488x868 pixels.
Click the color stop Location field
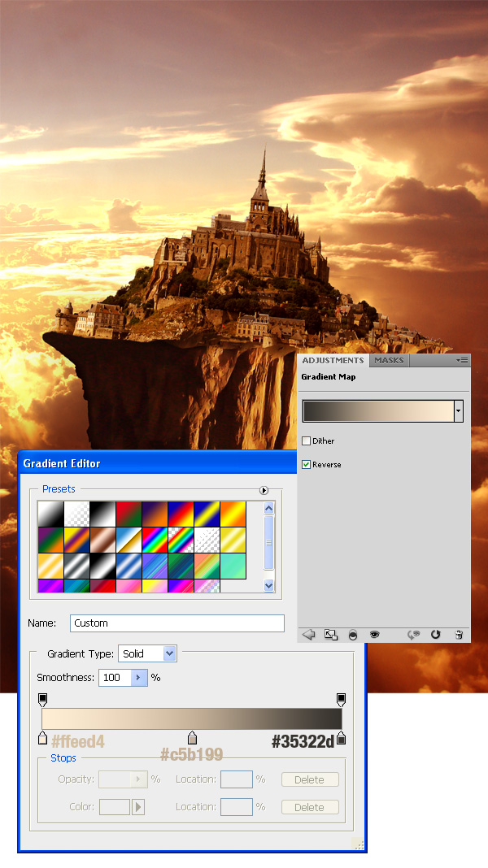point(237,806)
